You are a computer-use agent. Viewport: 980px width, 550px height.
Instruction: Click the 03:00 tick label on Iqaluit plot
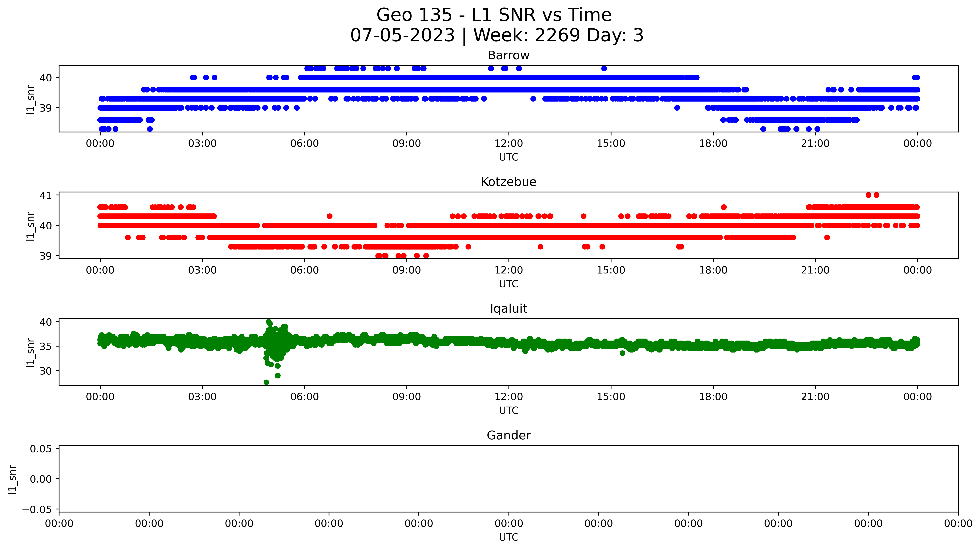[x=202, y=397]
